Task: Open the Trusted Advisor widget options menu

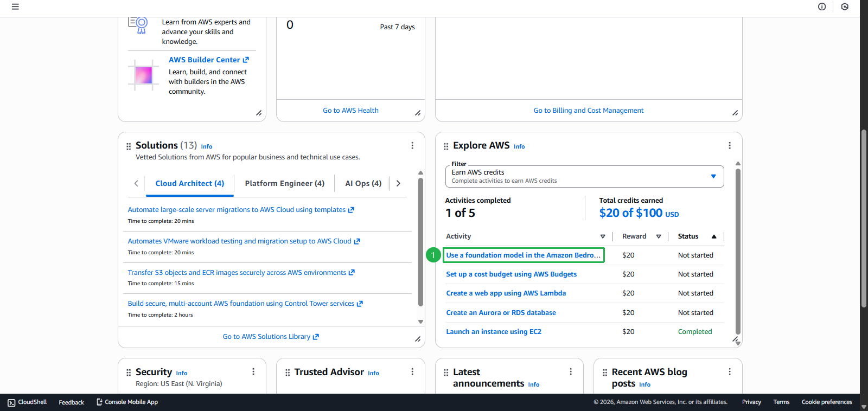Action: click(x=412, y=371)
